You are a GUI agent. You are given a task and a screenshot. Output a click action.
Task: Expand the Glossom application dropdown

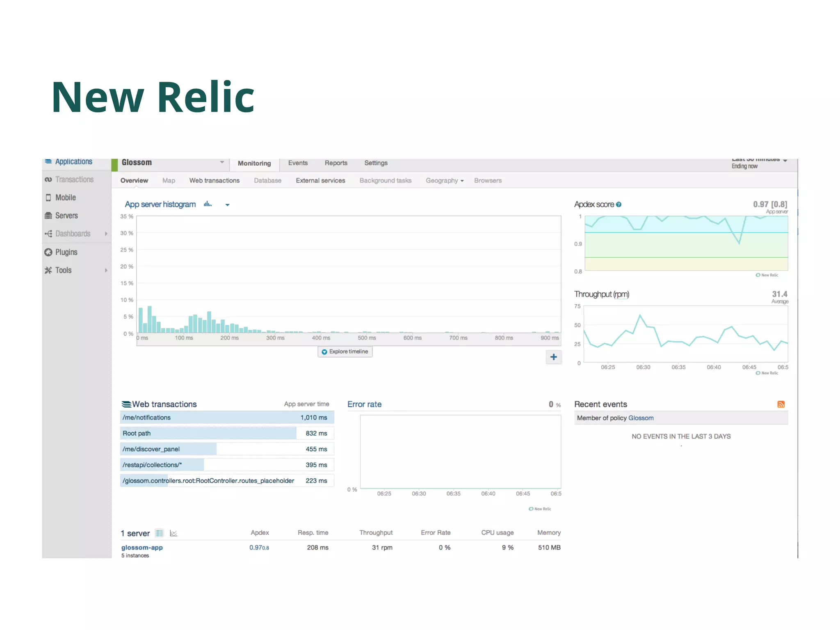(222, 162)
